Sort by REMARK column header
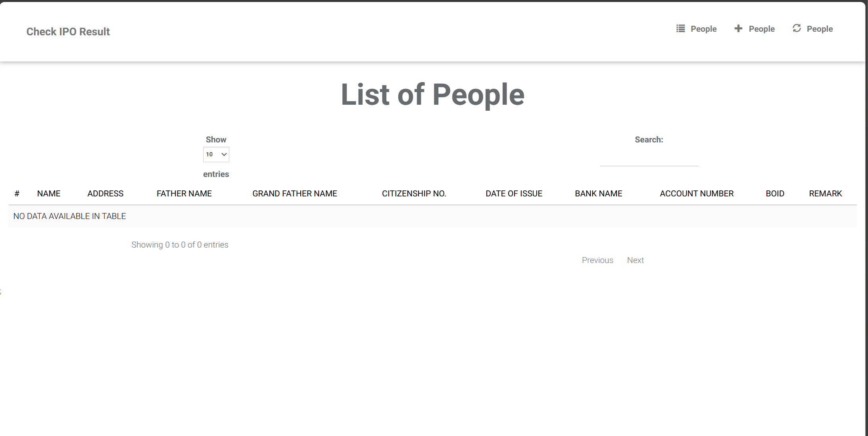 [x=825, y=194]
